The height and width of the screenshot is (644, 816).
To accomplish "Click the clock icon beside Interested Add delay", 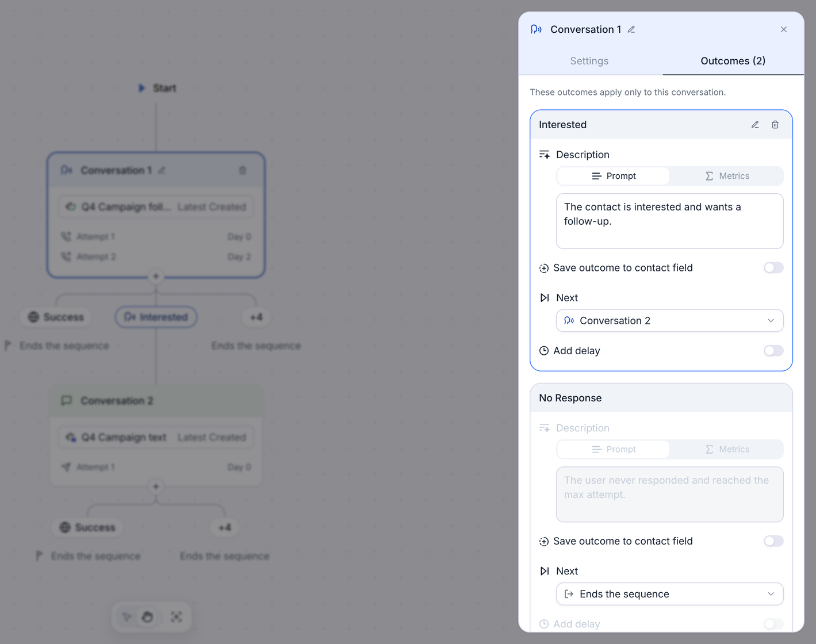I will pos(544,351).
